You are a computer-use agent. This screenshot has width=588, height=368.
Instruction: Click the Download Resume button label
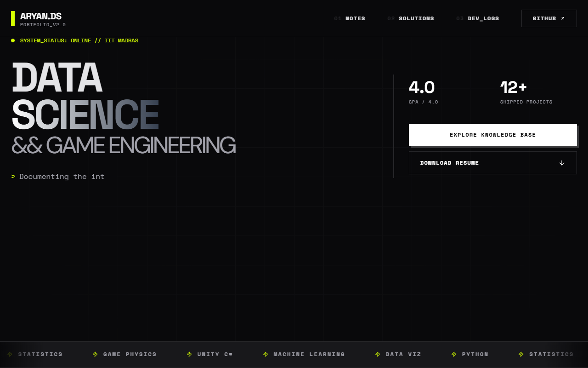click(x=449, y=163)
